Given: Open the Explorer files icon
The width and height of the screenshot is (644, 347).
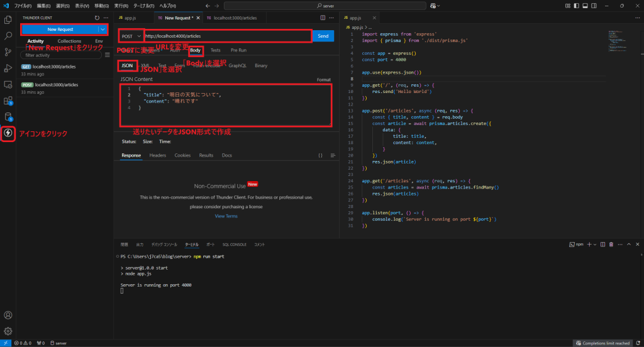Looking at the screenshot, I should [8, 21].
